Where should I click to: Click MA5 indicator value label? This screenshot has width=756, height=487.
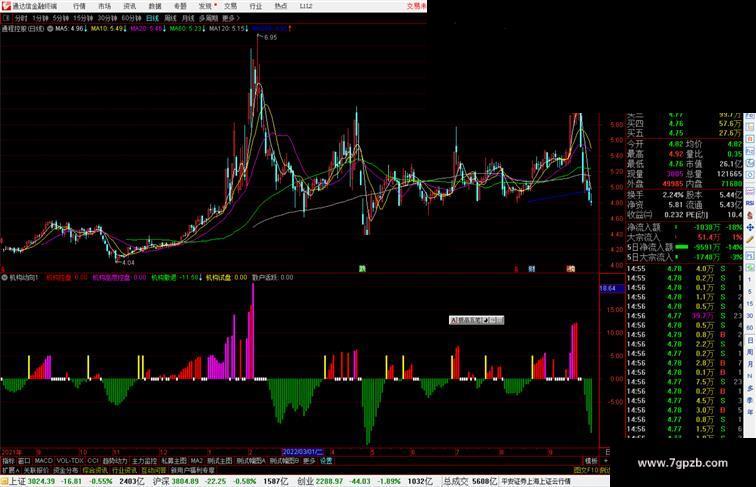click(x=70, y=29)
